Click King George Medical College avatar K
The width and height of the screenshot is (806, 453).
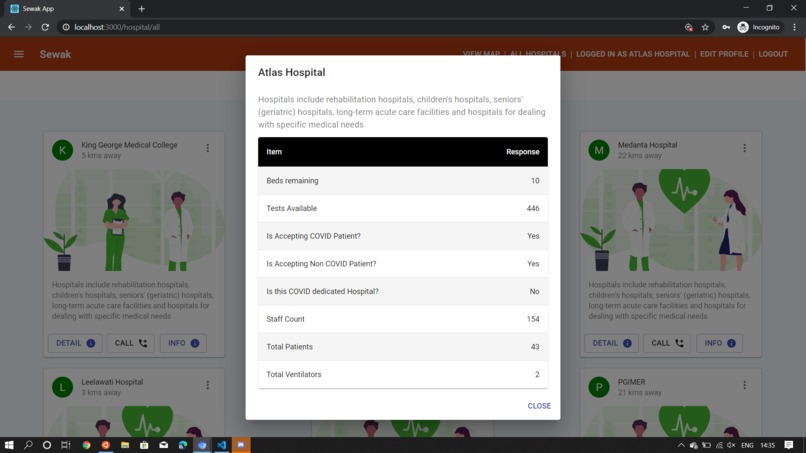click(63, 150)
